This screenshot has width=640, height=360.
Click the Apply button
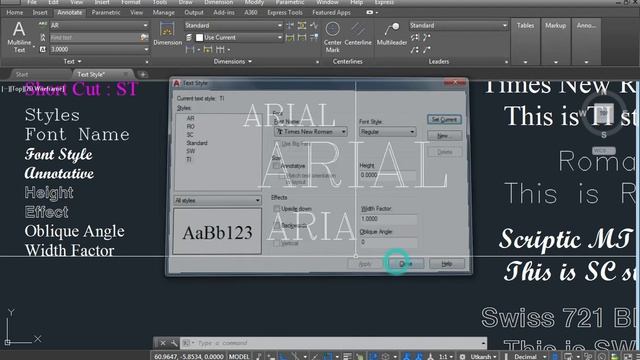click(x=364, y=264)
